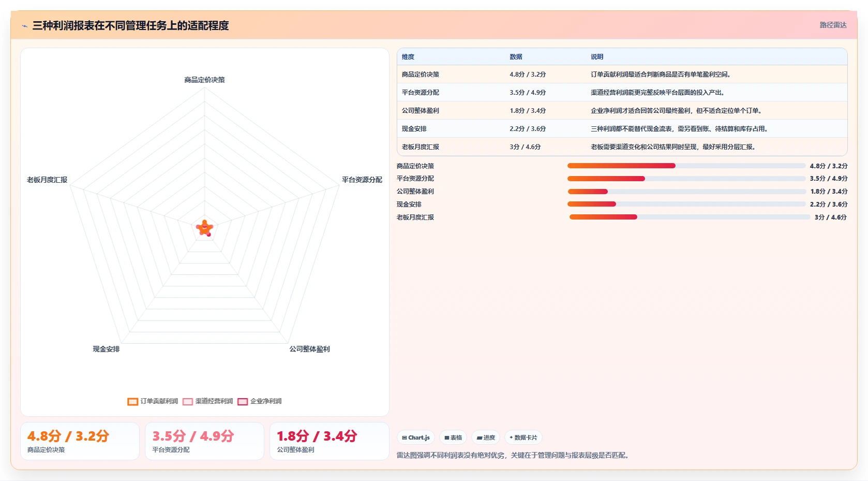868x481 pixels.
Task: Click the footnote starting 雷达图强调不同利润表
Action: click(x=513, y=456)
